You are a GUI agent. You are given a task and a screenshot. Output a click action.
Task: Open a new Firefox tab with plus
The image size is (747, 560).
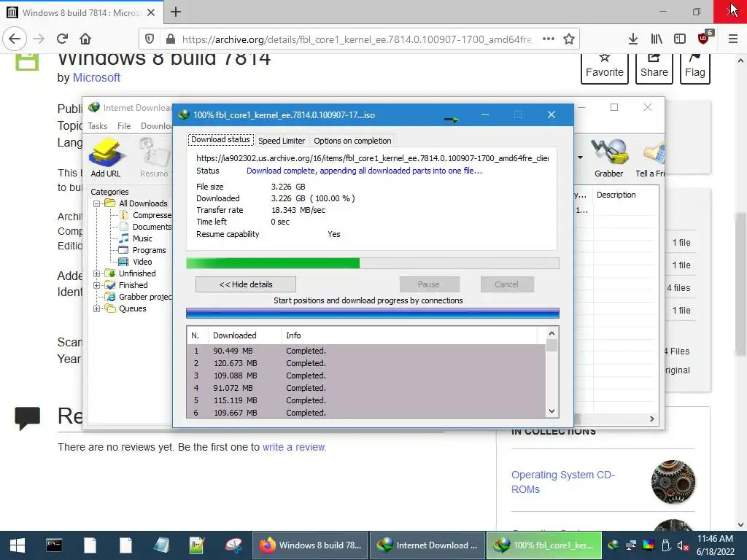tap(176, 12)
